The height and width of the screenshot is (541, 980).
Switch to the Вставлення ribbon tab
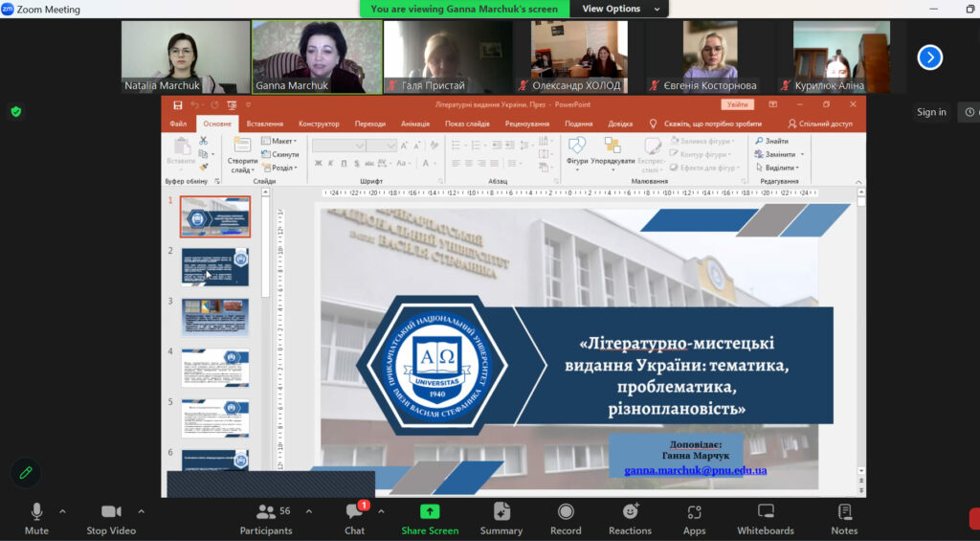pos(264,124)
